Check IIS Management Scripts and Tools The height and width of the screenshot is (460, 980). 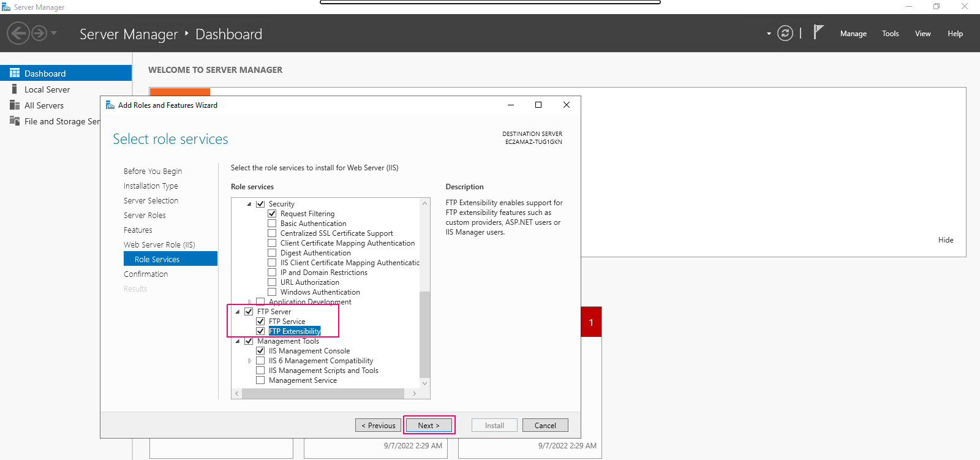coord(260,371)
